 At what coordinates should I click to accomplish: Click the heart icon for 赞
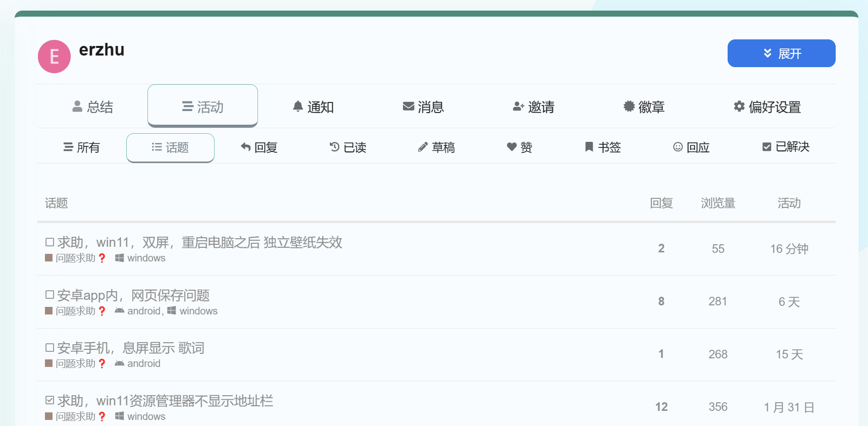tap(512, 147)
